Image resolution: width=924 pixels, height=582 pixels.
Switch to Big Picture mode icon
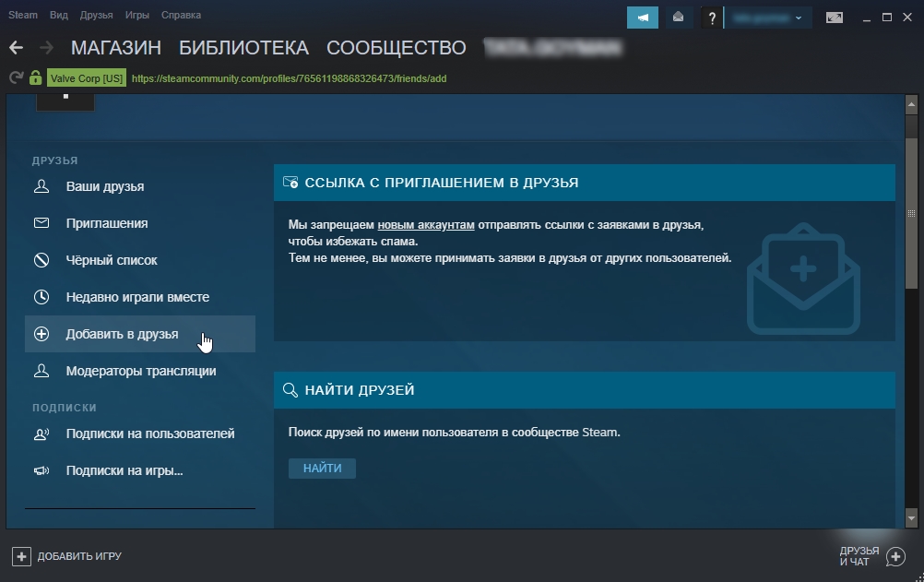click(834, 18)
